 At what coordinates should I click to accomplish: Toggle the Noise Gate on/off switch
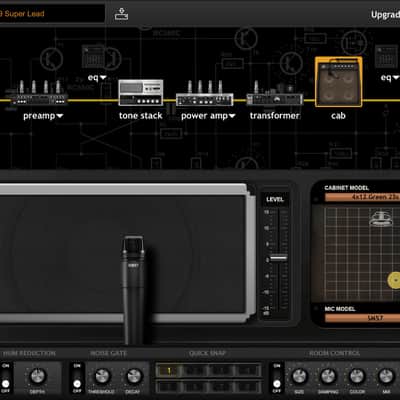point(77,378)
